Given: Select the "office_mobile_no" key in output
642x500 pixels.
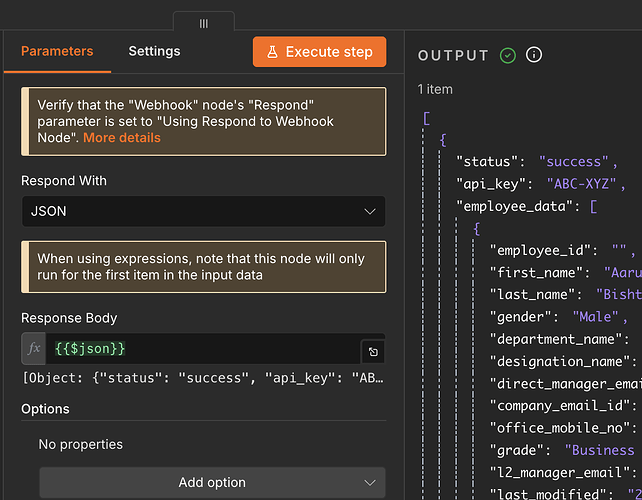Looking at the screenshot, I should [x=560, y=428].
